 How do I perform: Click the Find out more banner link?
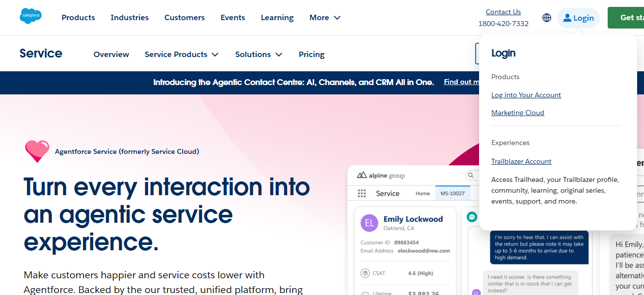click(461, 82)
